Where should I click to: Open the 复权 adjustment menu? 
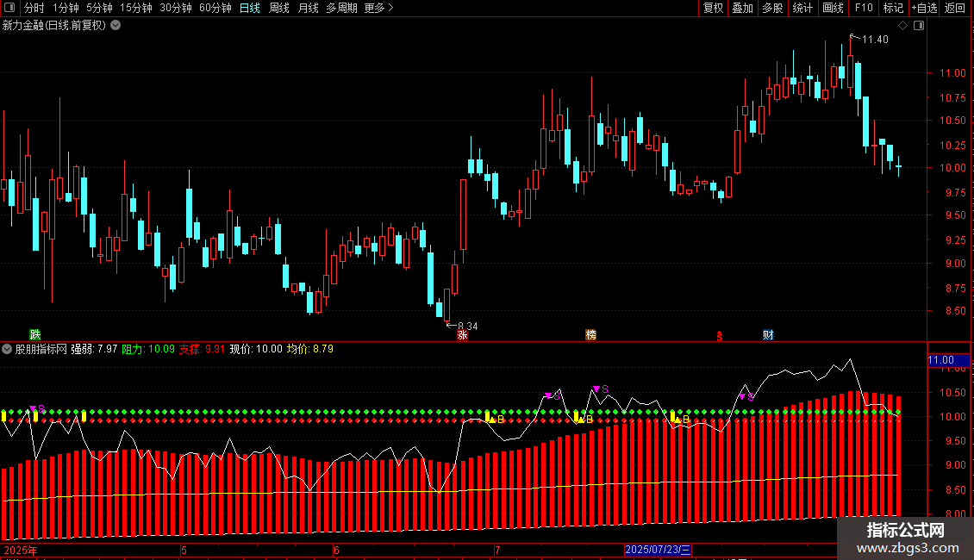click(713, 8)
